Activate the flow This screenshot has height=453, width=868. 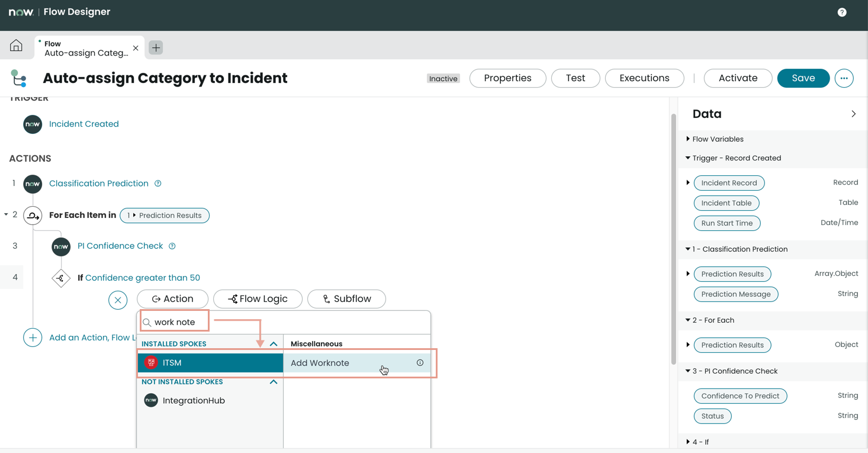(x=738, y=78)
